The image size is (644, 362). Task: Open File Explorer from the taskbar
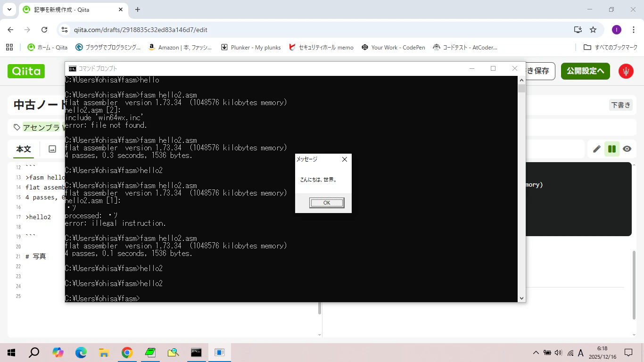pyautogui.click(x=104, y=353)
